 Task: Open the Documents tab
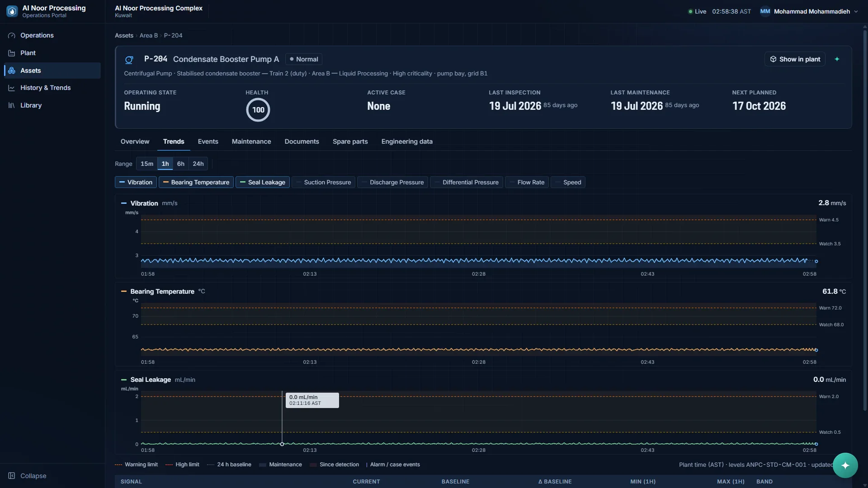[302, 141]
